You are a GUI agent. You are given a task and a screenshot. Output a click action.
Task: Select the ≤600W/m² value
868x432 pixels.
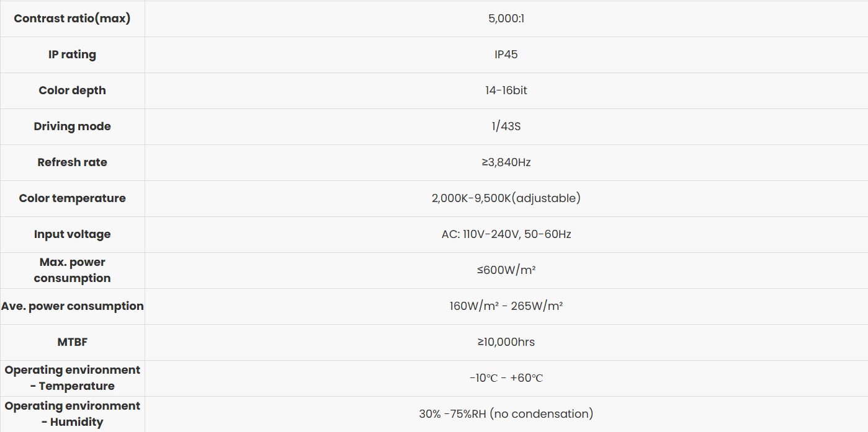tap(506, 270)
